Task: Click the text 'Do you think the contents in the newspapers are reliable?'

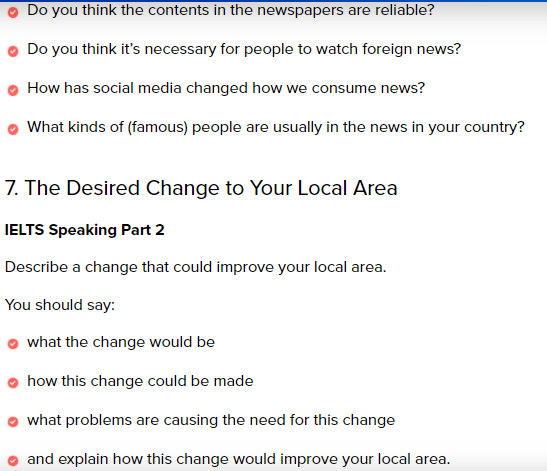Action: 231,10
